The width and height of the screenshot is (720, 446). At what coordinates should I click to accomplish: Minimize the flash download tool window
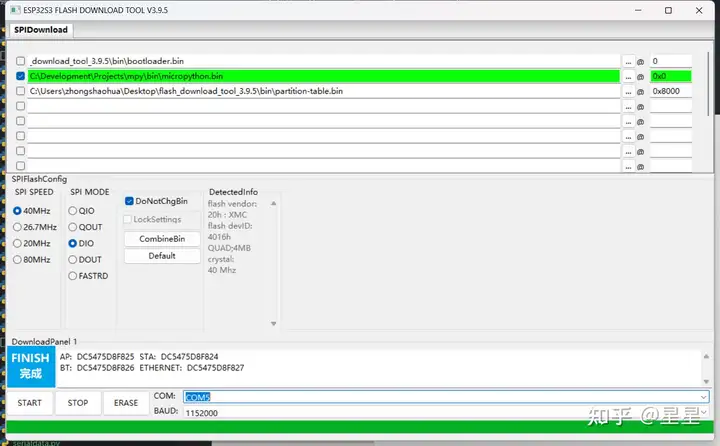[x=638, y=10]
